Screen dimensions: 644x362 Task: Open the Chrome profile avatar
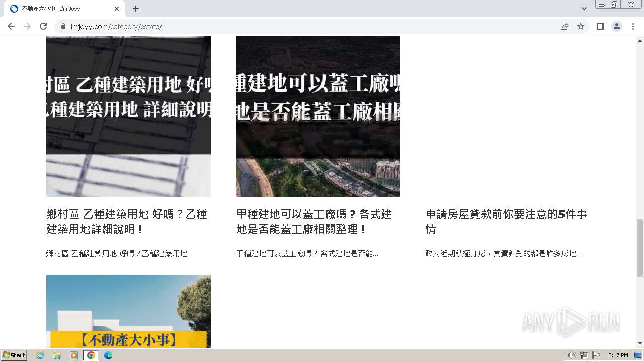[x=617, y=26]
